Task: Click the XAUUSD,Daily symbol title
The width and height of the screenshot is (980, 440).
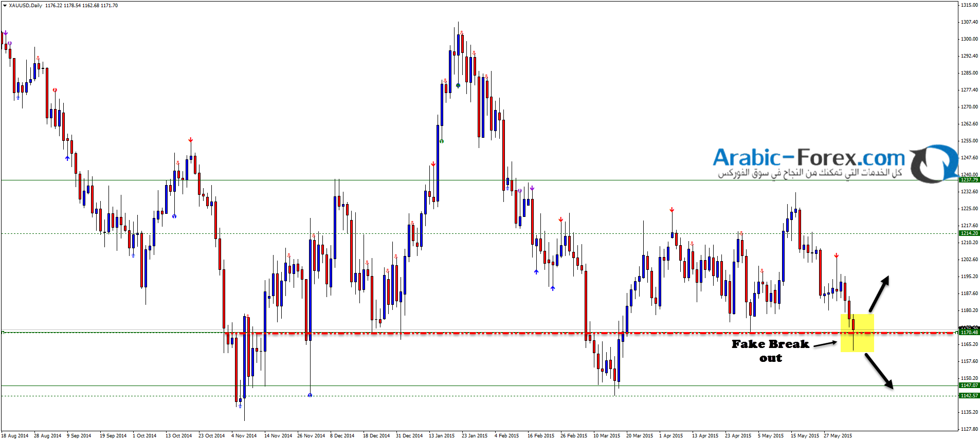Action: tap(25, 6)
